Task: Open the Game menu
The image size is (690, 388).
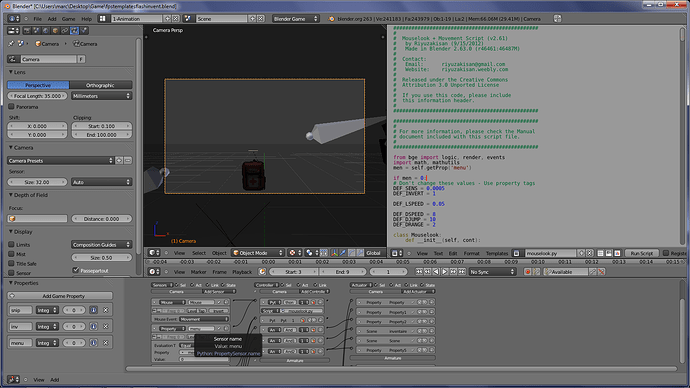Action: pyautogui.click(x=68, y=19)
